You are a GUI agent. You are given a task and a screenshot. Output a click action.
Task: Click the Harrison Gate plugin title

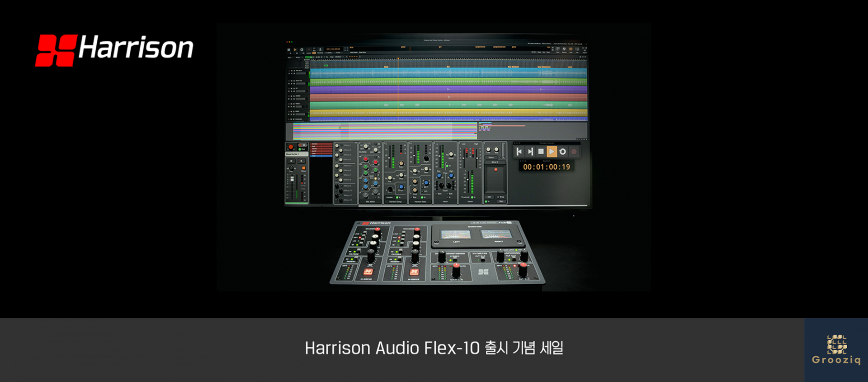[420, 201]
